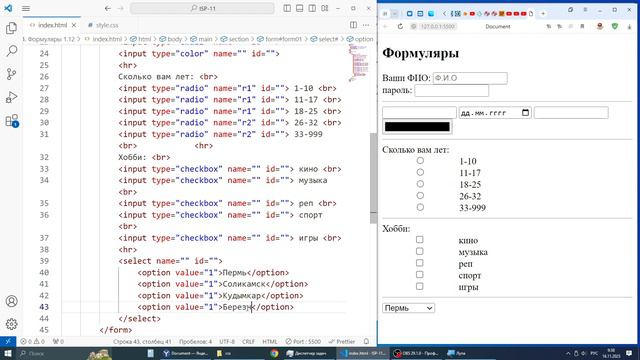Screen dimensions: 640x360
Task: Bookmark the page in browser address bar
Action: [x=582, y=26]
